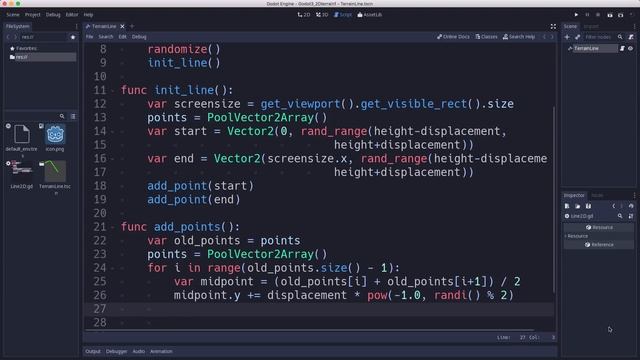The height and width of the screenshot is (360, 640).
Task: Open Online Docs
Action: 453,37
